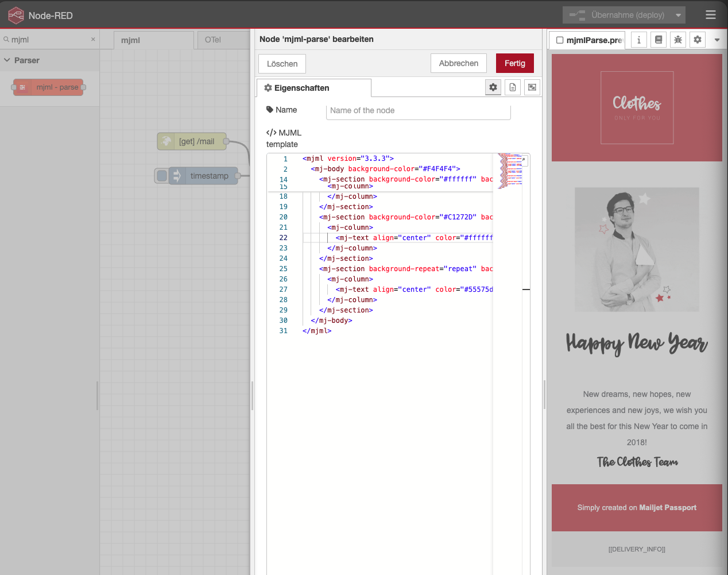The image size is (728, 575).
Task: Uncheck the mjmlParse.preview checkbox
Action: pos(560,40)
